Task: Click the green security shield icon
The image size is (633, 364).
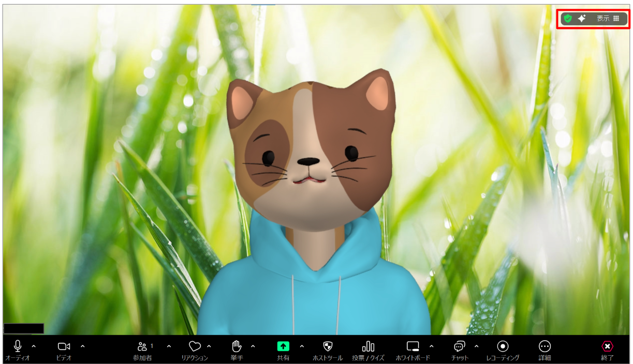Action: coord(568,19)
